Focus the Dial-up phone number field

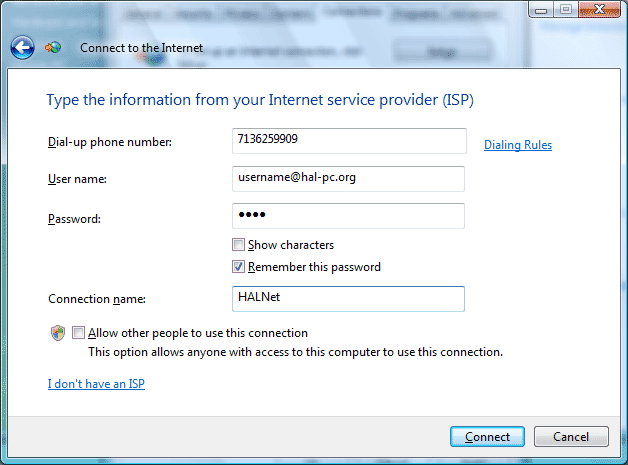[x=347, y=141]
